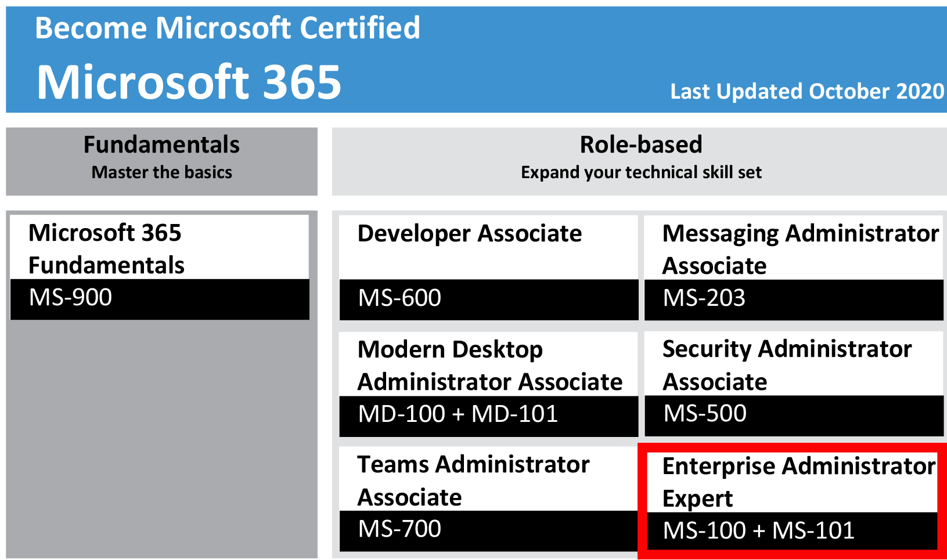Image resolution: width=947 pixels, height=560 pixels.
Task: Open Modern Desktop Administrator Associate title
Action: [490, 366]
